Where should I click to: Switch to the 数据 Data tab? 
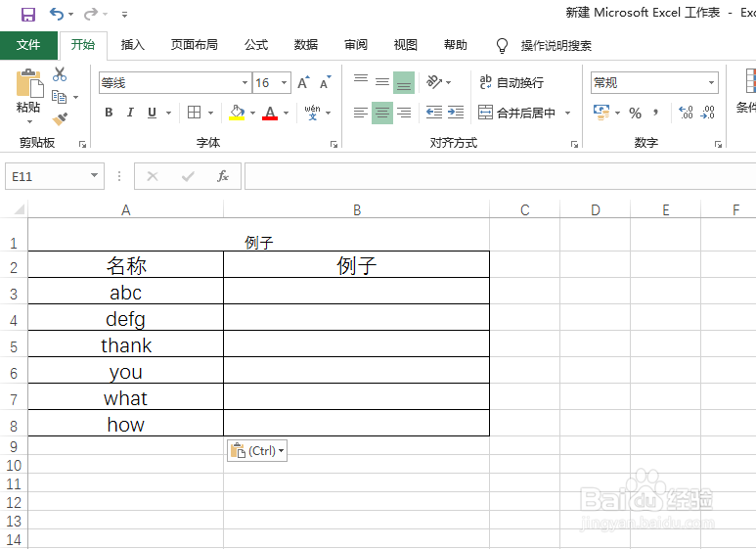(x=306, y=45)
